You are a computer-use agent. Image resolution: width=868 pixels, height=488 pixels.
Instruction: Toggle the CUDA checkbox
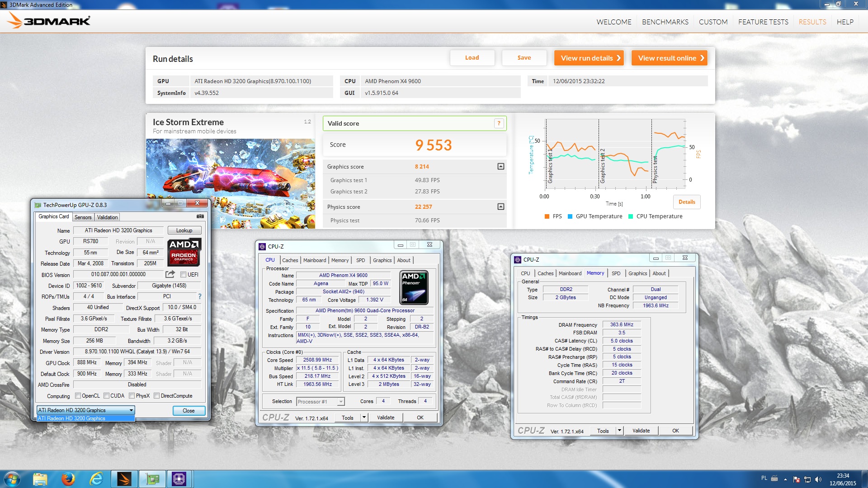pos(106,395)
